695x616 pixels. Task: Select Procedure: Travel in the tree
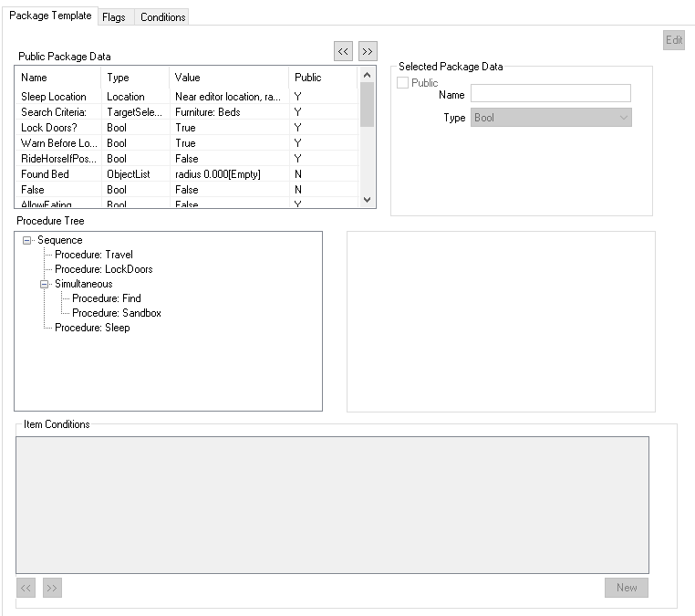(93, 255)
